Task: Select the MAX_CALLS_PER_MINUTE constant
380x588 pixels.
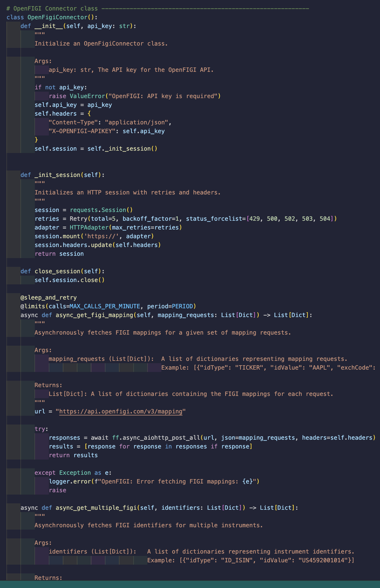Action: (x=105, y=306)
